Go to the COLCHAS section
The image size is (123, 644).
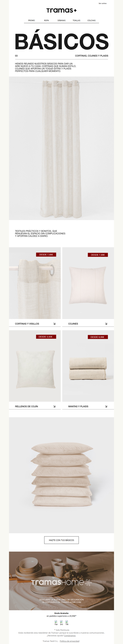click(91, 20)
